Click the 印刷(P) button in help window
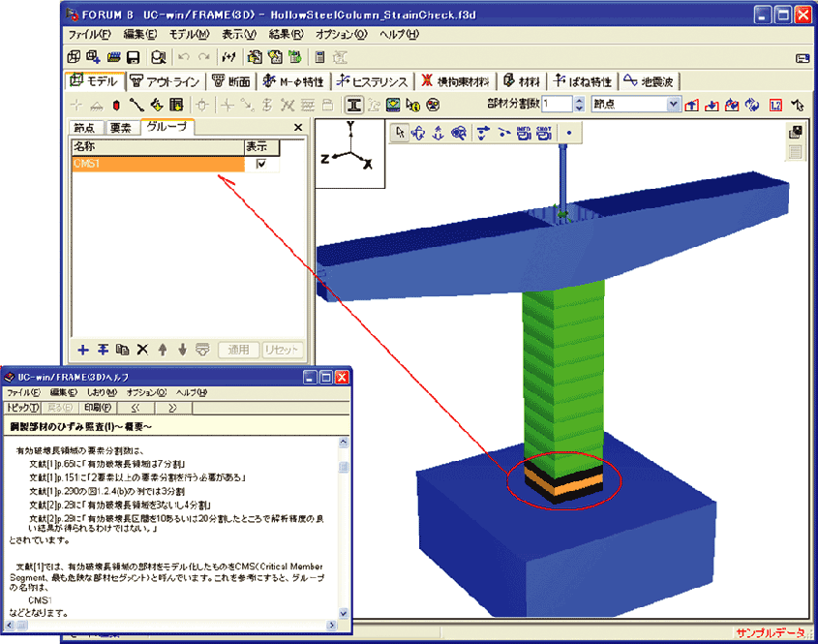The height and width of the screenshot is (644, 818). 98,408
